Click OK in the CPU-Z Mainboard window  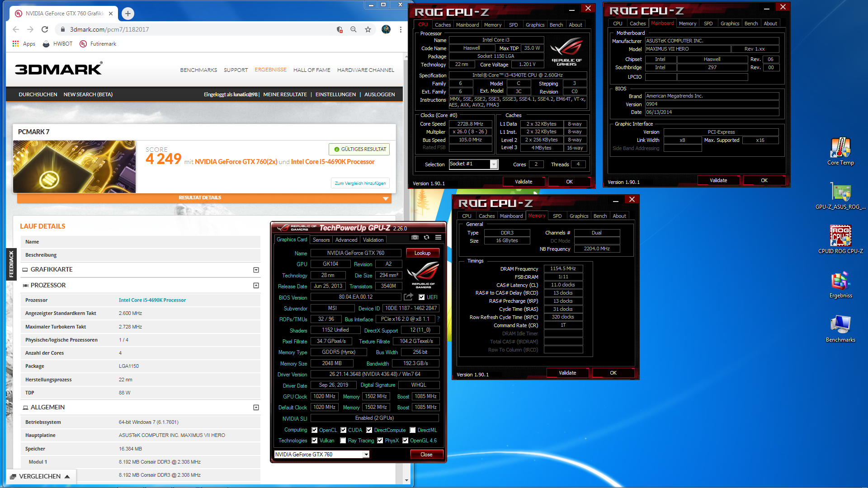764,180
